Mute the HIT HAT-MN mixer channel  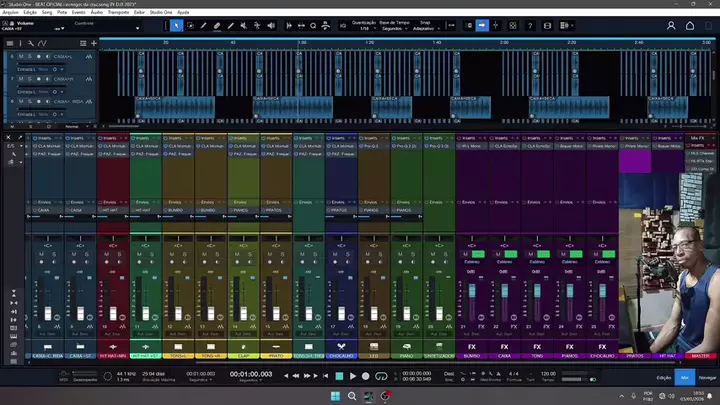click(107, 254)
